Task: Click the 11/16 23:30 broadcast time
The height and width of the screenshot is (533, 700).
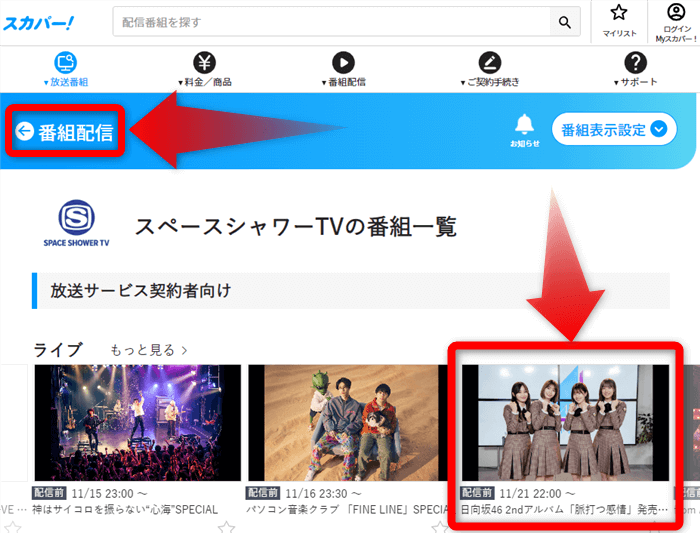Action: click(324, 494)
